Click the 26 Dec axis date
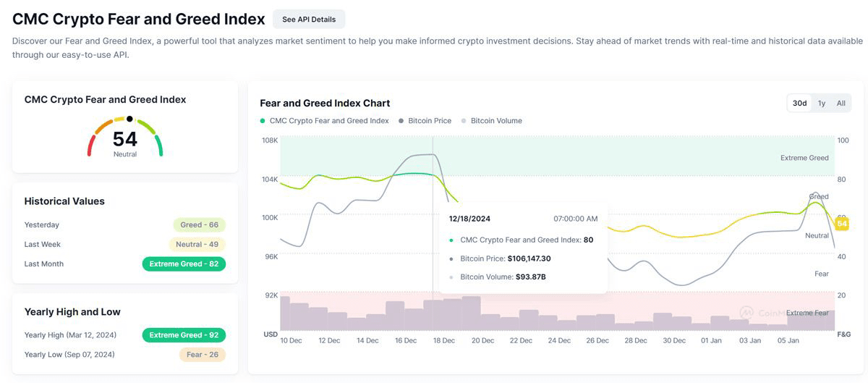Viewport: 868px width, 383px height. point(597,340)
